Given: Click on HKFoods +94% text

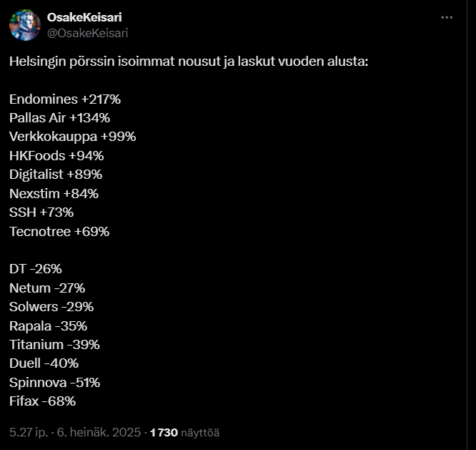Looking at the screenshot, I should pyautogui.click(x=56, y=156).
